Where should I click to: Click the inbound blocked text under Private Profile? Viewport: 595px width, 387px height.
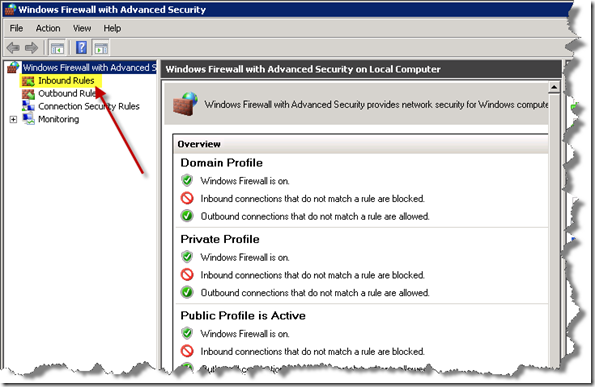[x=313, y=275]
